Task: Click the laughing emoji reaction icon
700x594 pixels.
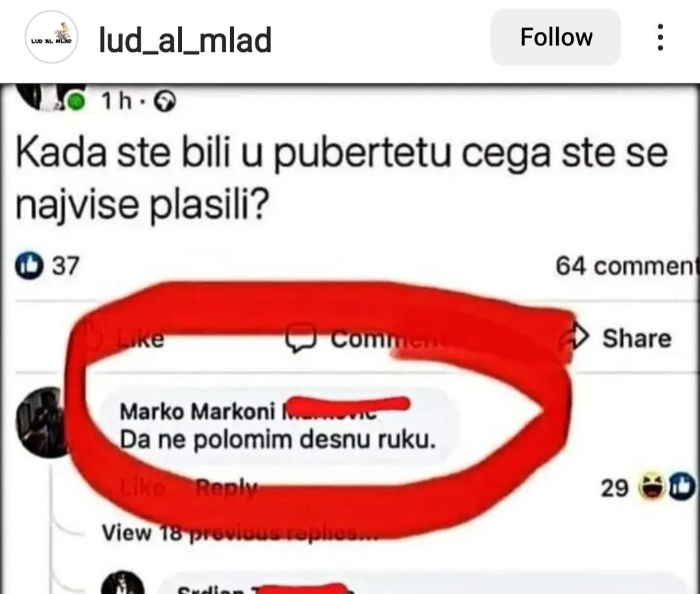Action: (651, 486)
